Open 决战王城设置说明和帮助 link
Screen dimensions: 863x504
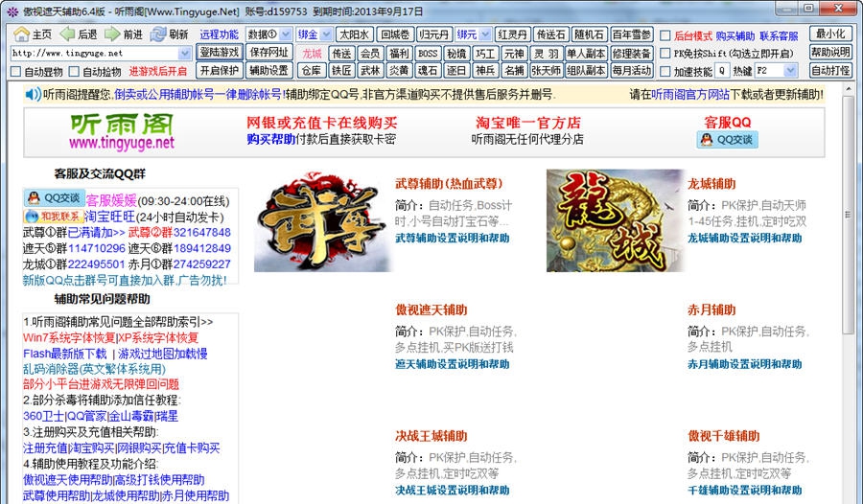tap(452, 491)
